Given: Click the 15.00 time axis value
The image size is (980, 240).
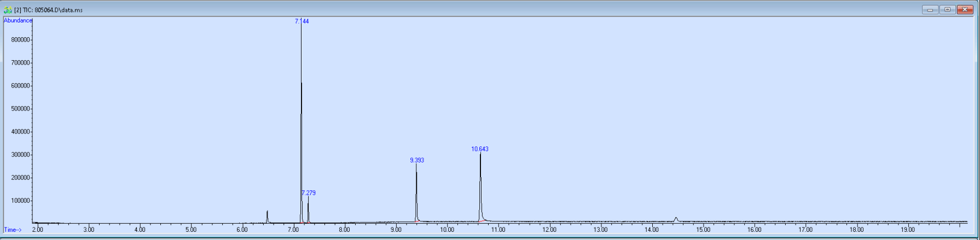Looking at the screenshot, I should point(703,230).
